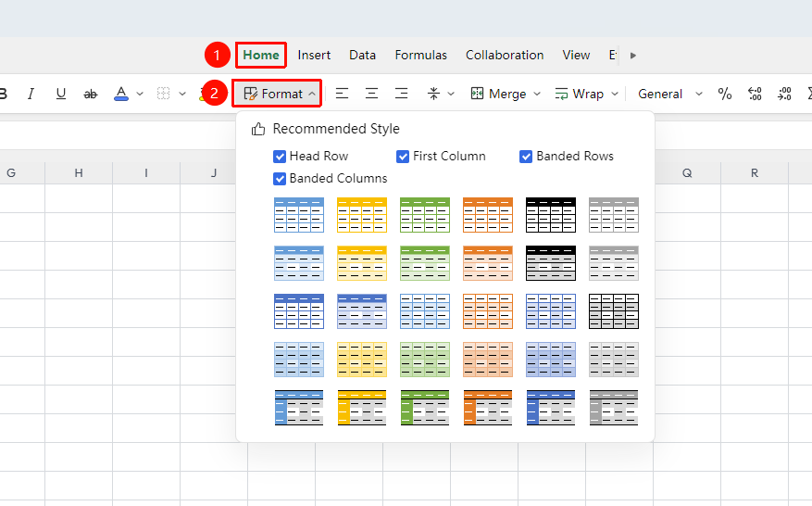Collapse the Format button menu
The image size is (812, 506).
277,94
